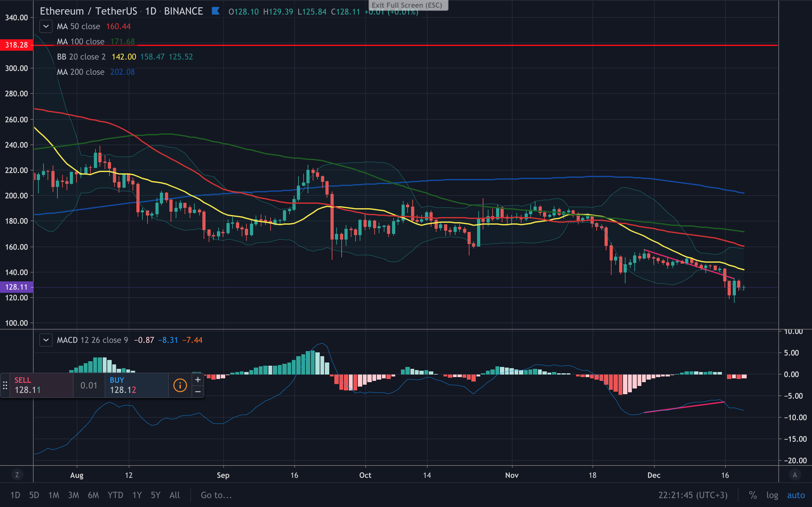Open the Go to date selector
812x507 pixels.
[x=216, y=495]
